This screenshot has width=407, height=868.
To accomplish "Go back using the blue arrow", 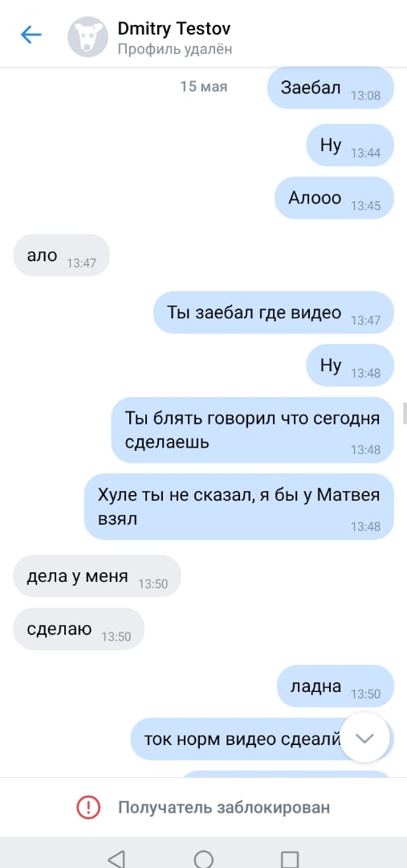I will pos(31,35).
